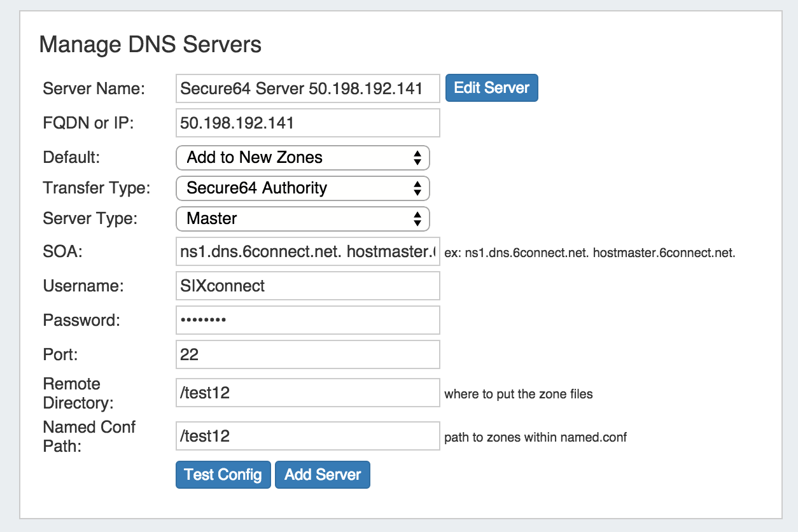This screenshot has width=798, height=532.
Task: Expand the Transfer Type dropdown
Action: pos(302,188)
